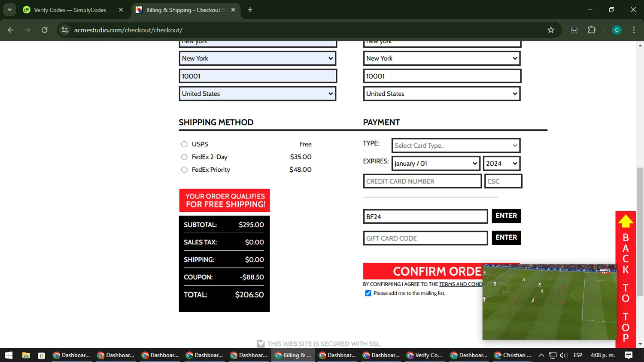Click the picture-in-picture soccer video
The width and height of the screenshot is (644, 362).
(550, 302)
